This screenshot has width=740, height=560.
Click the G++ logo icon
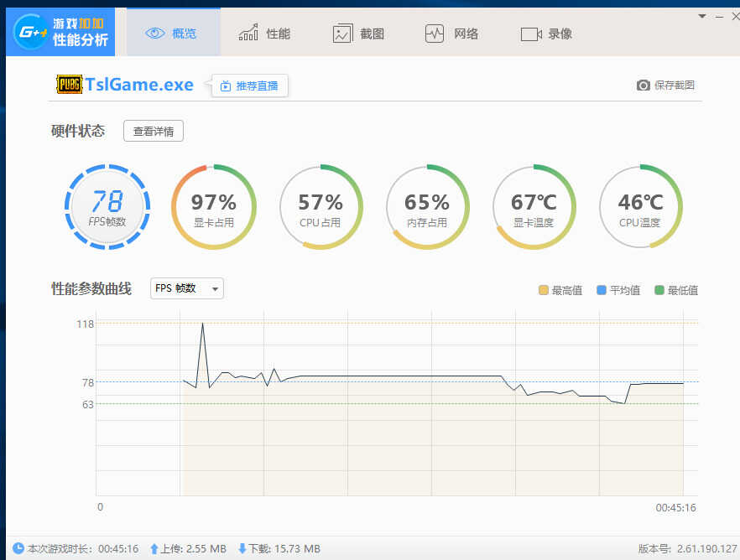click(31, 32)
